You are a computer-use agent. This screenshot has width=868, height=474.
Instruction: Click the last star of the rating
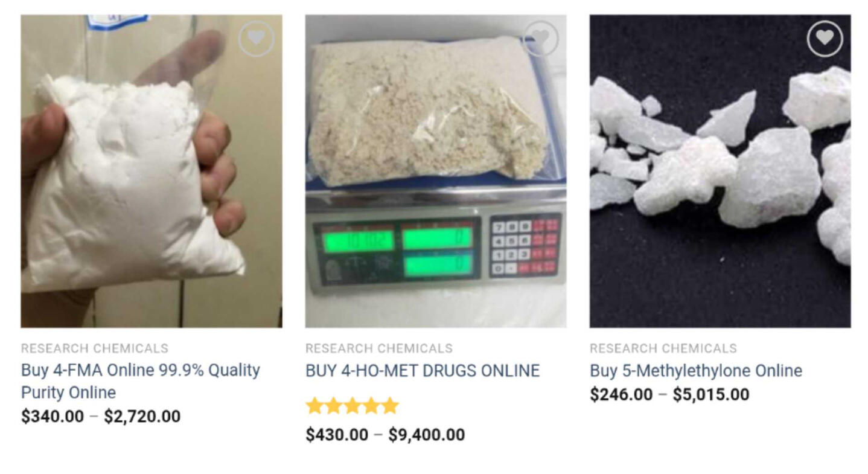[x=390, y=406]
